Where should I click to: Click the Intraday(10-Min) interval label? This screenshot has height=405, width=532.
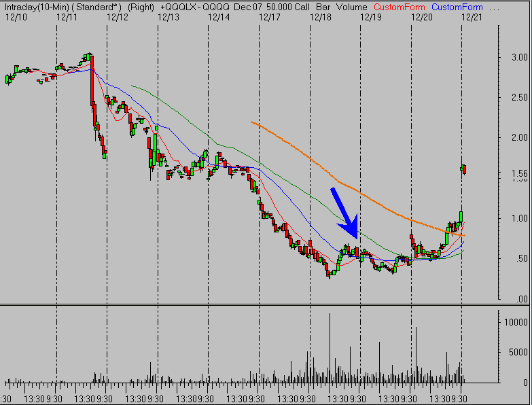37,7
